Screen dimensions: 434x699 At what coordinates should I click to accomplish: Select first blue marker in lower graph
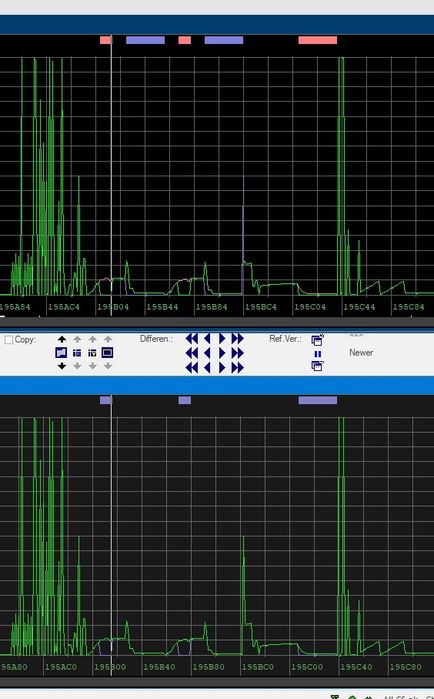click(x=106, y=400)
